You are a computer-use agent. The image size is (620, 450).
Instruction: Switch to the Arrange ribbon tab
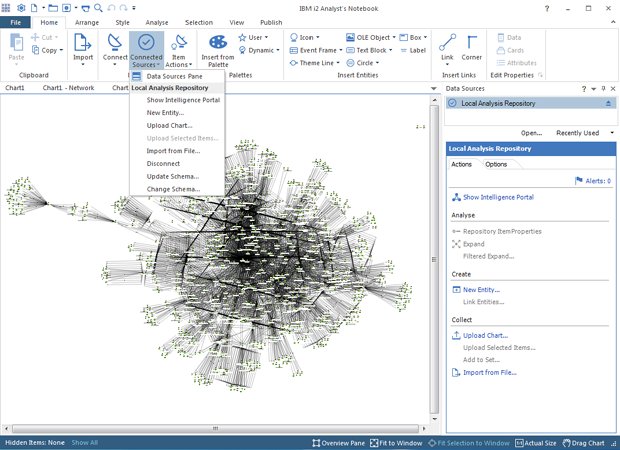[x=87, y=23]
